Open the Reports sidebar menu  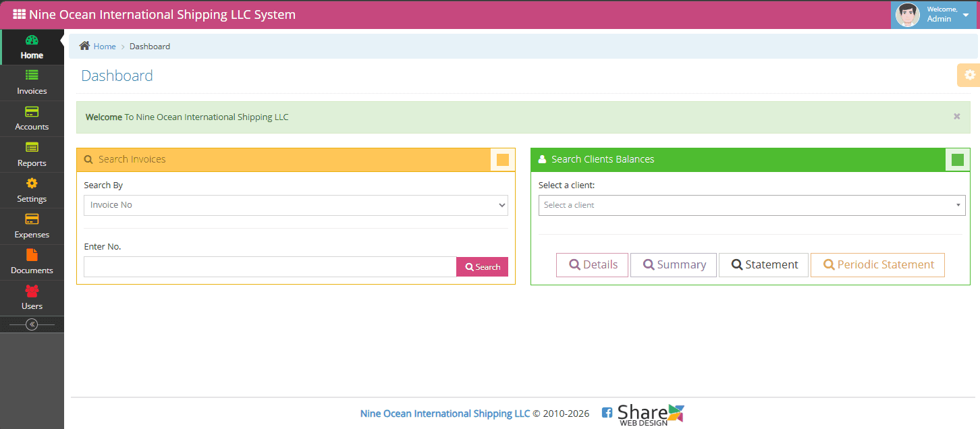click(32, 154)
